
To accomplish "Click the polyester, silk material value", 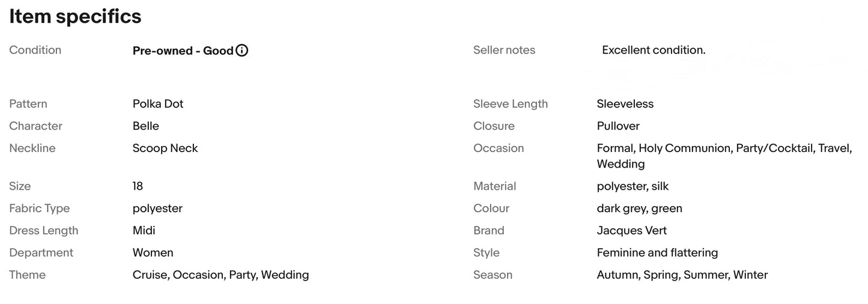I will (633, 186).
